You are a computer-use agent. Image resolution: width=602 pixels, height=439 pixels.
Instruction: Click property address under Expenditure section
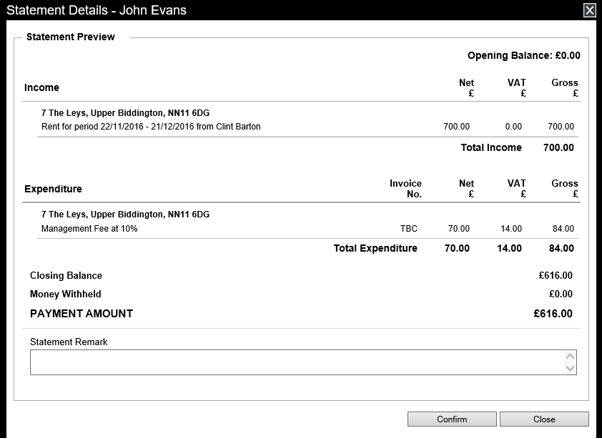point(126,214)
